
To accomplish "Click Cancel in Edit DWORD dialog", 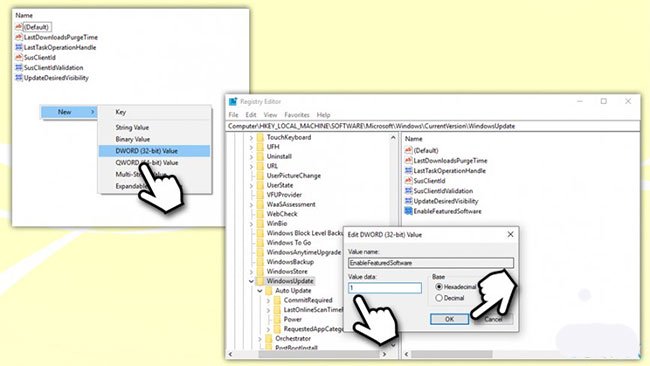I will click(493, 319).
